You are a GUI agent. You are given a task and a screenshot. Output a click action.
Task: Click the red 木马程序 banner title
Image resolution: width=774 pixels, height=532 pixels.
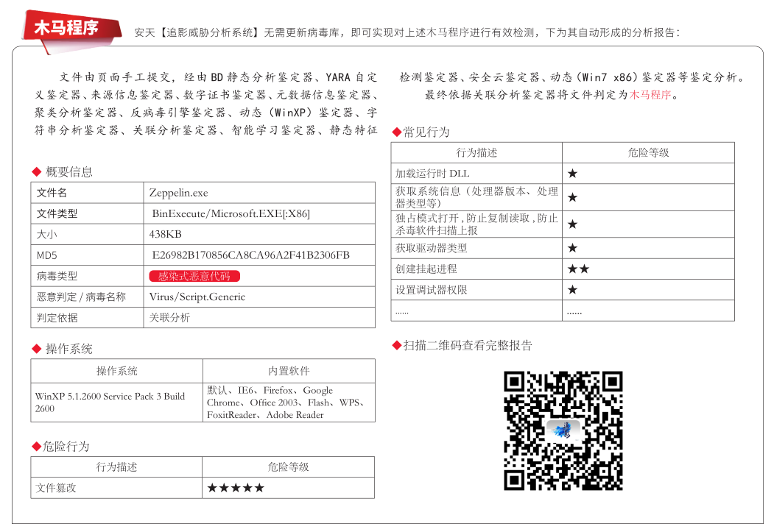click(x=66, y=28)
